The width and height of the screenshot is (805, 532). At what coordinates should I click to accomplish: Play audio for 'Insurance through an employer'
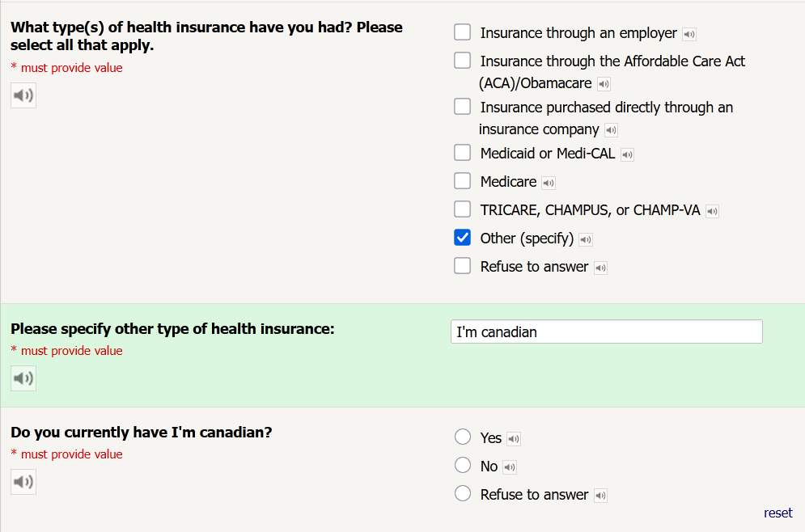pyautogui.click(x=689, y=35)
